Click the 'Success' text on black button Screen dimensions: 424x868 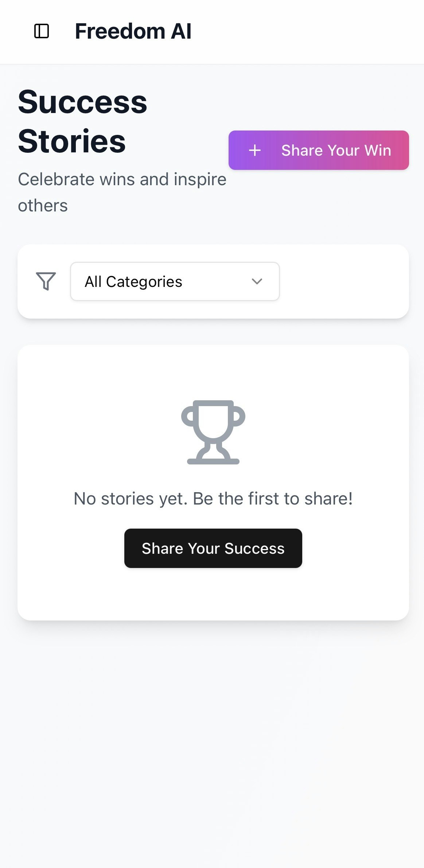pyautogui.click(x=254, y=548)
